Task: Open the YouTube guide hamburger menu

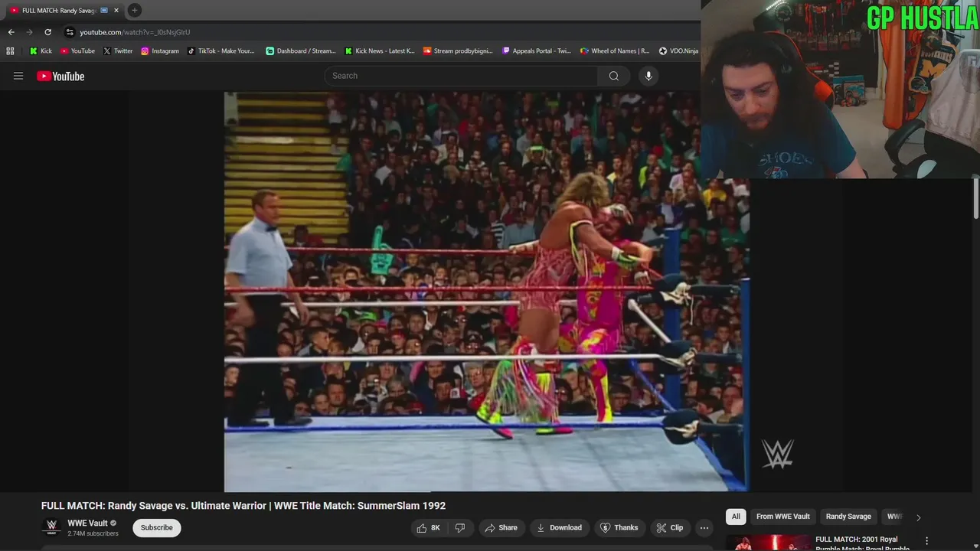Action: tap(18, 76)
